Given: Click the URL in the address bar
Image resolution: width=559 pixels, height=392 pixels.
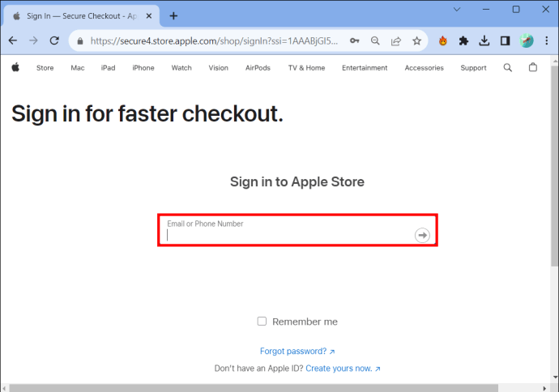Looking at the screenshot, I should (214, 41).
